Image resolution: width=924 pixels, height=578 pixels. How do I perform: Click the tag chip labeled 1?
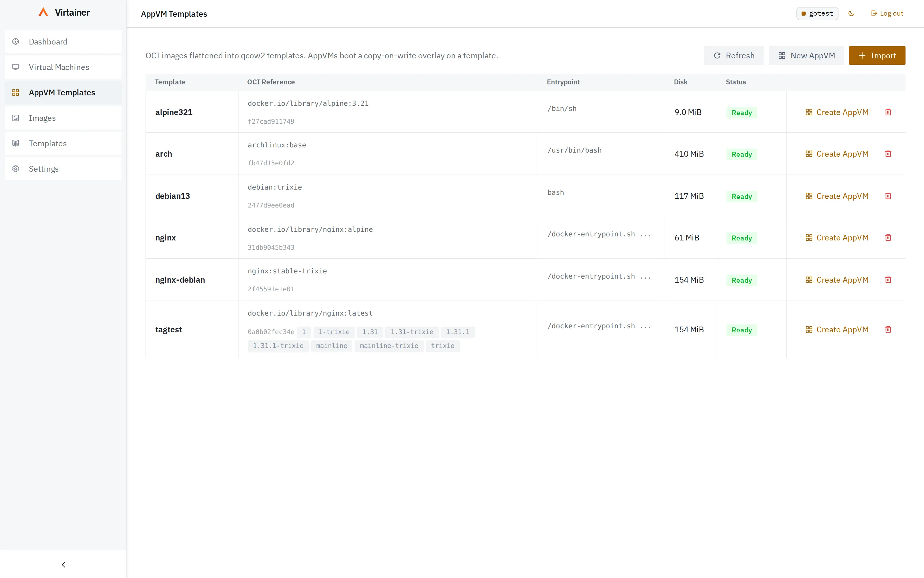304,332
